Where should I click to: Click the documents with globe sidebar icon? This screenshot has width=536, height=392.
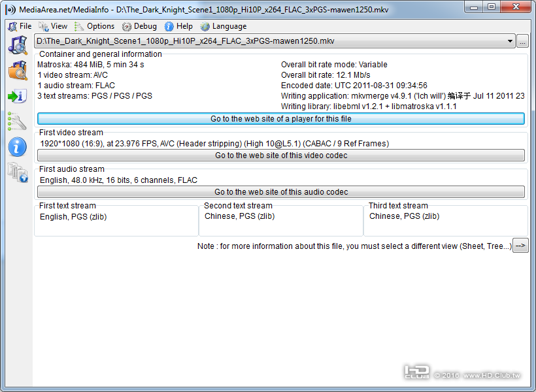point(18,172)
